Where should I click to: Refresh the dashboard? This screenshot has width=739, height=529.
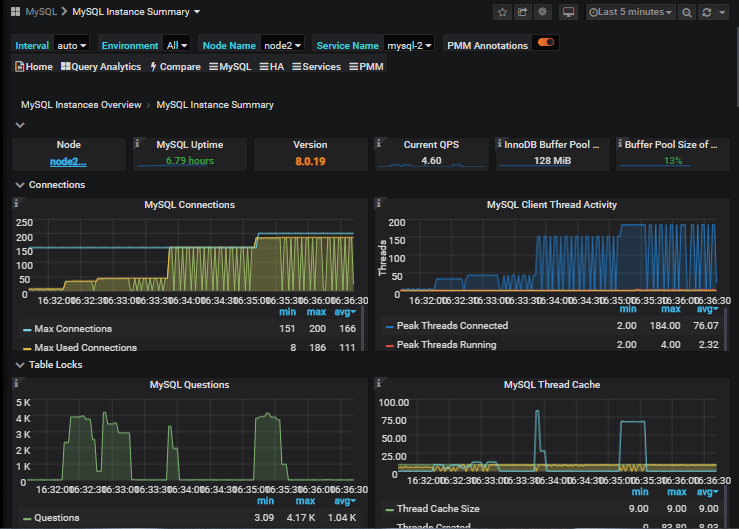click(x=706, y=12)
